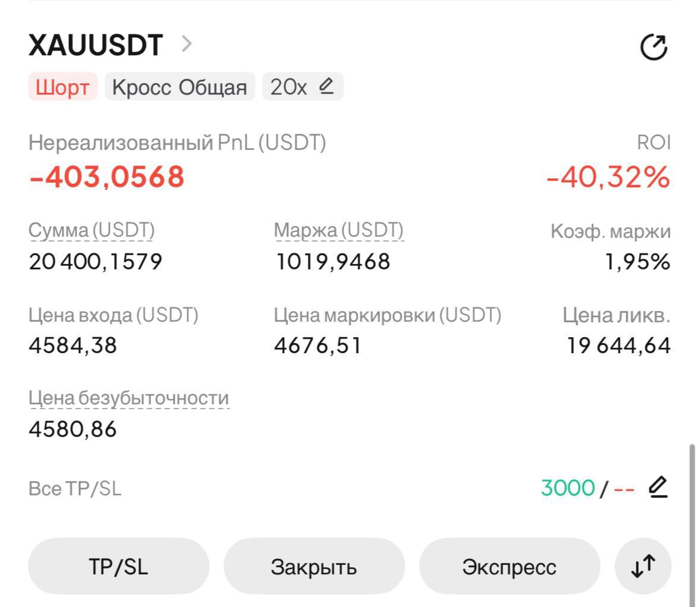Screen dimensions: 700x607
Task: Tap the reverse position arrows icon
Action: 643,566
